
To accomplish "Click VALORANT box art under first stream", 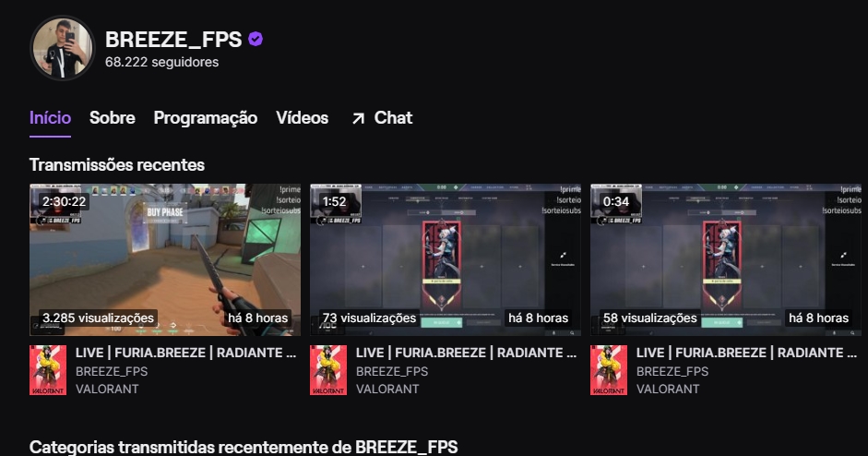I will point(48,370).
